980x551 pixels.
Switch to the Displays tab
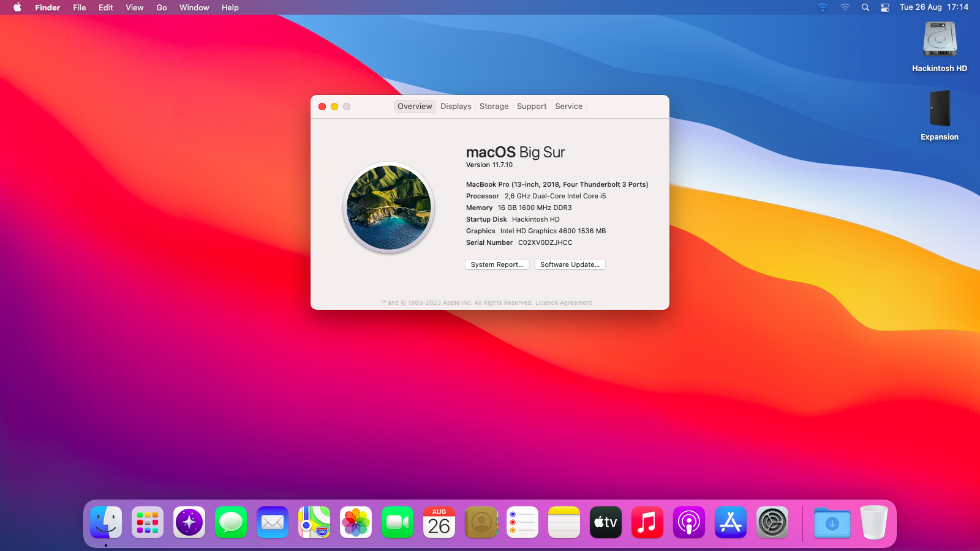click(x=456, y=107)
